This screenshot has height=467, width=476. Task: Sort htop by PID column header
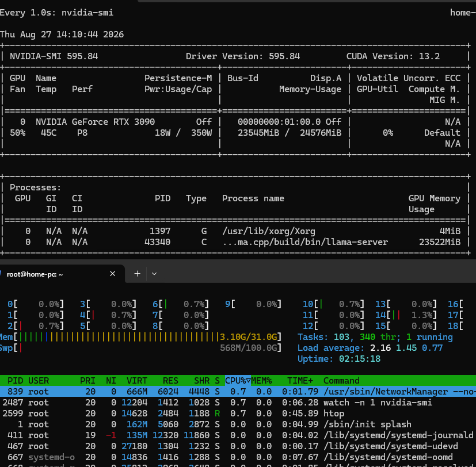click(15, 380)
